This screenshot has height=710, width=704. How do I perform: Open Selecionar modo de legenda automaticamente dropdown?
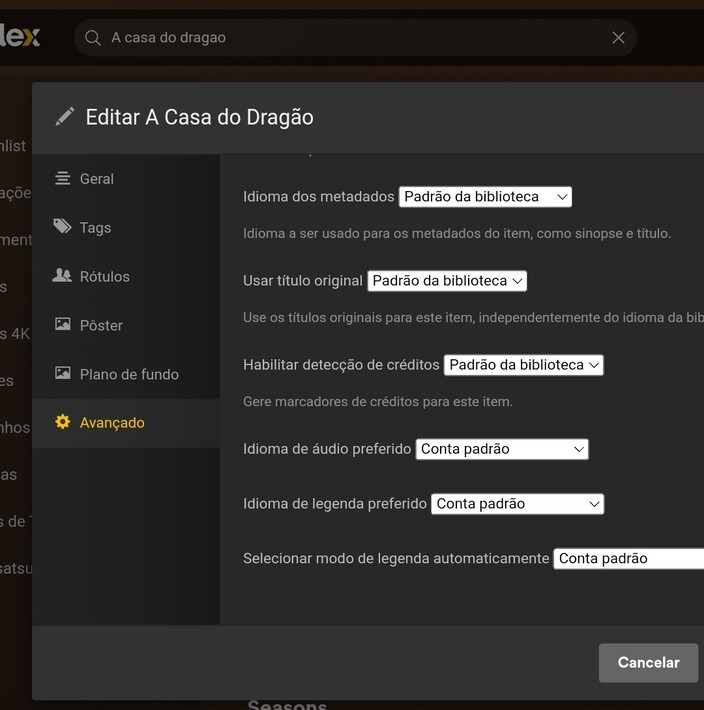[x=629, y=559]
